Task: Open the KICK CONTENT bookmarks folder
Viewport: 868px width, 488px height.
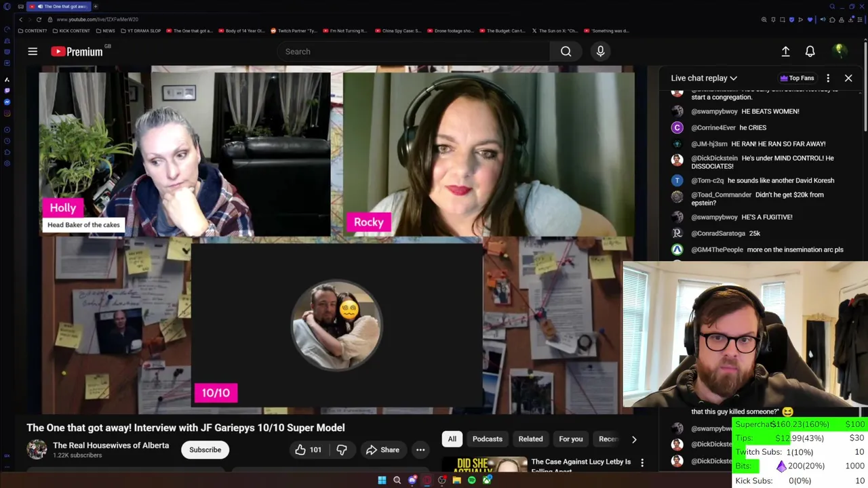Action: [x=71, y=30]
